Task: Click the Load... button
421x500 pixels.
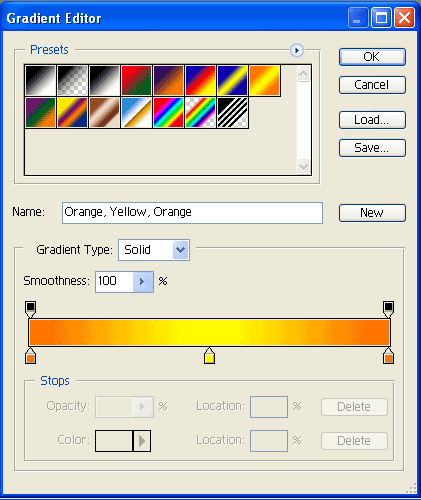Action: (x=372, y=120)
